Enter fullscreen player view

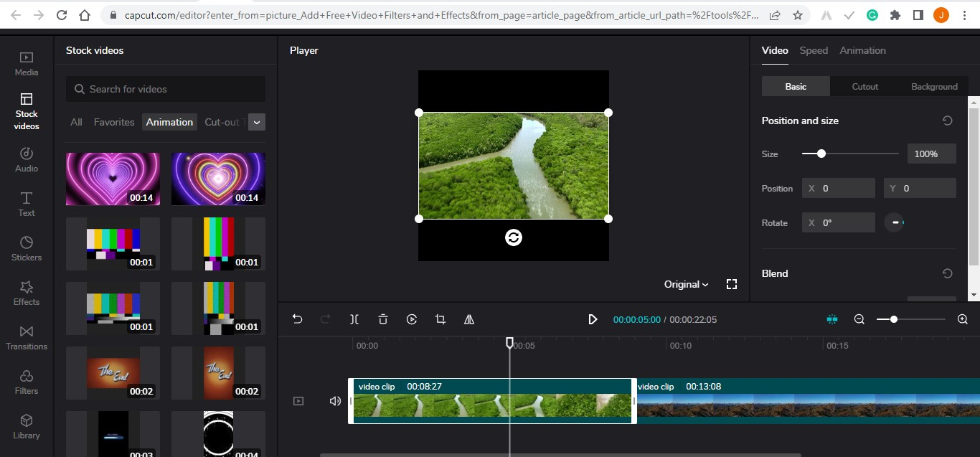(x=732, y=284)
